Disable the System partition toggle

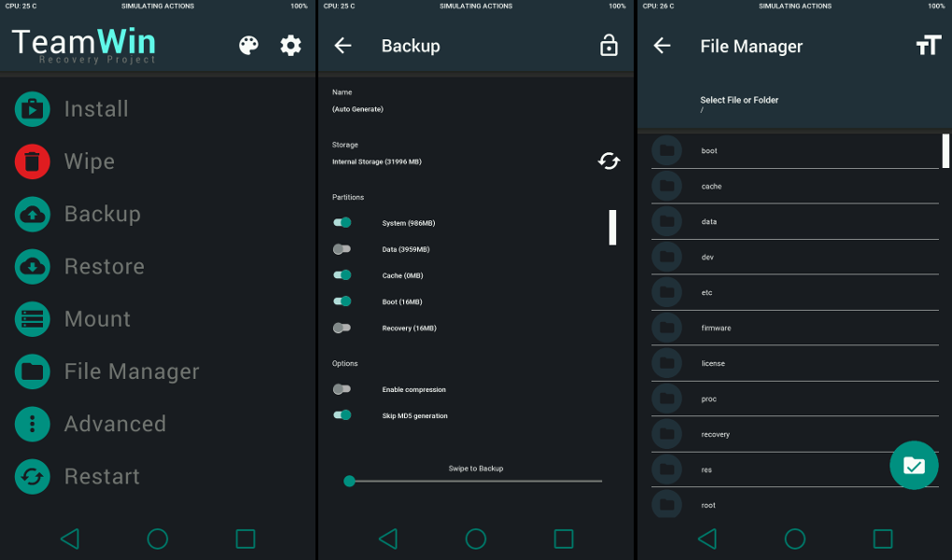343,223
